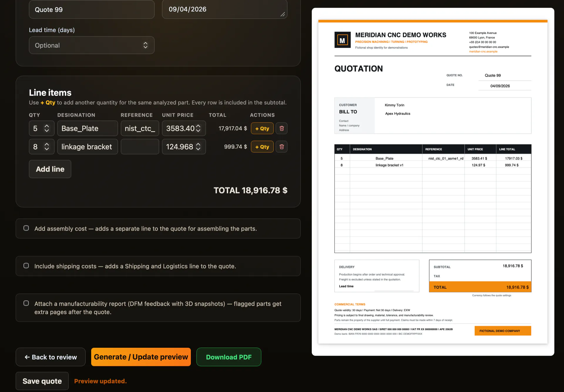Click 17,917.04 $ line total

[x=233, y=129]
